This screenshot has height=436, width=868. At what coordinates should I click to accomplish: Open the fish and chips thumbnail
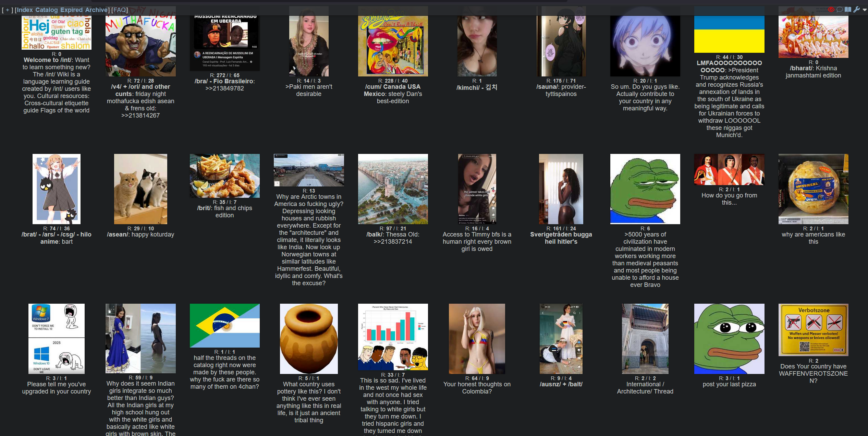coord(225,175)
